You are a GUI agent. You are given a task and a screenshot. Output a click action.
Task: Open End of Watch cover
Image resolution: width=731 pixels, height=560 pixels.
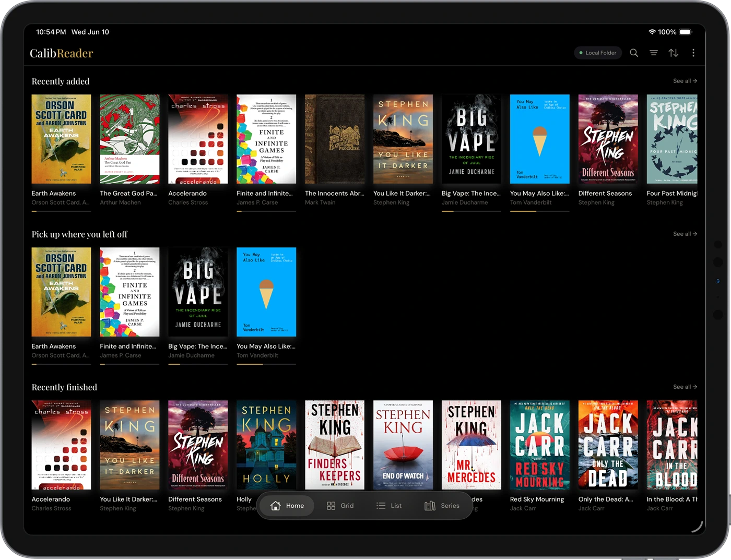[403, 445]
